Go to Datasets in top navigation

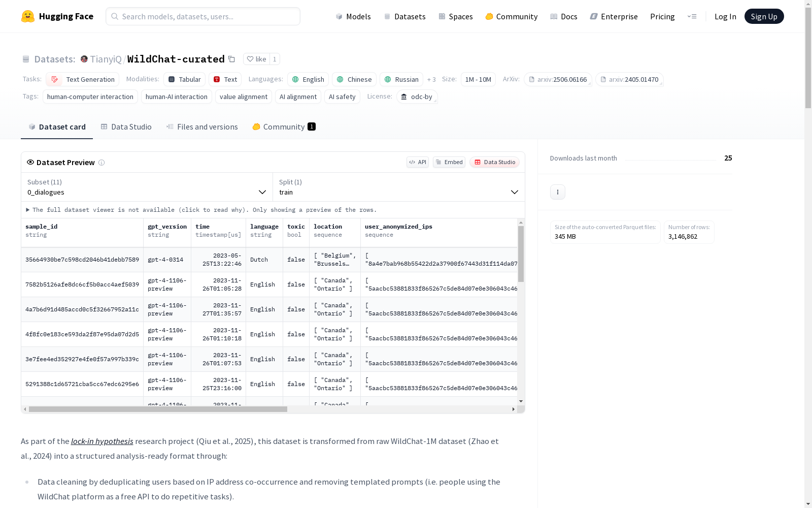coord(404,16)
